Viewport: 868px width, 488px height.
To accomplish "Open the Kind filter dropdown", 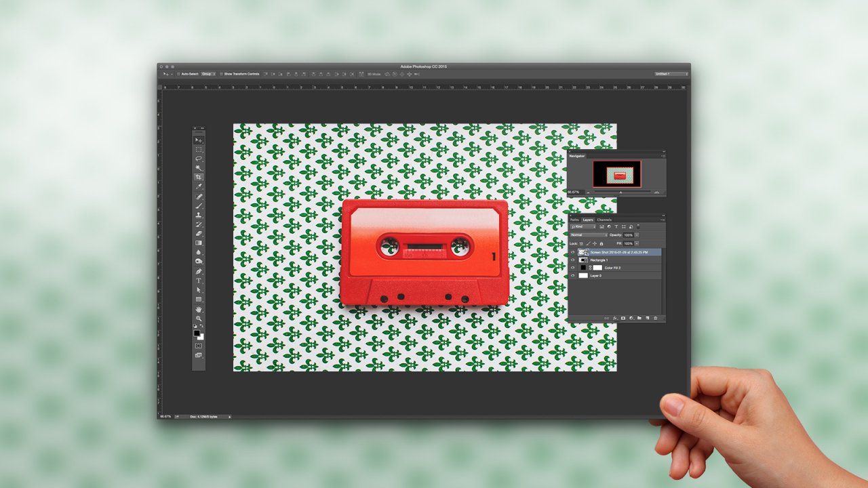I will (583, 226).
